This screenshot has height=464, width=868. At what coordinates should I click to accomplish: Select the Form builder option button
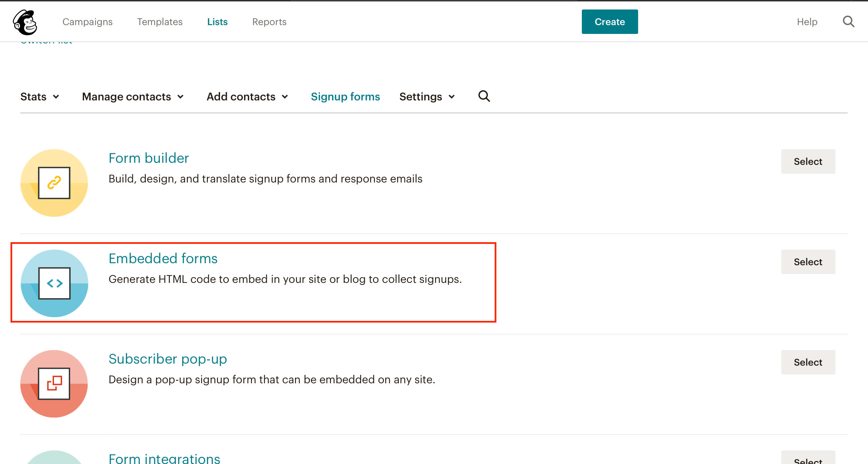[808, 161]
